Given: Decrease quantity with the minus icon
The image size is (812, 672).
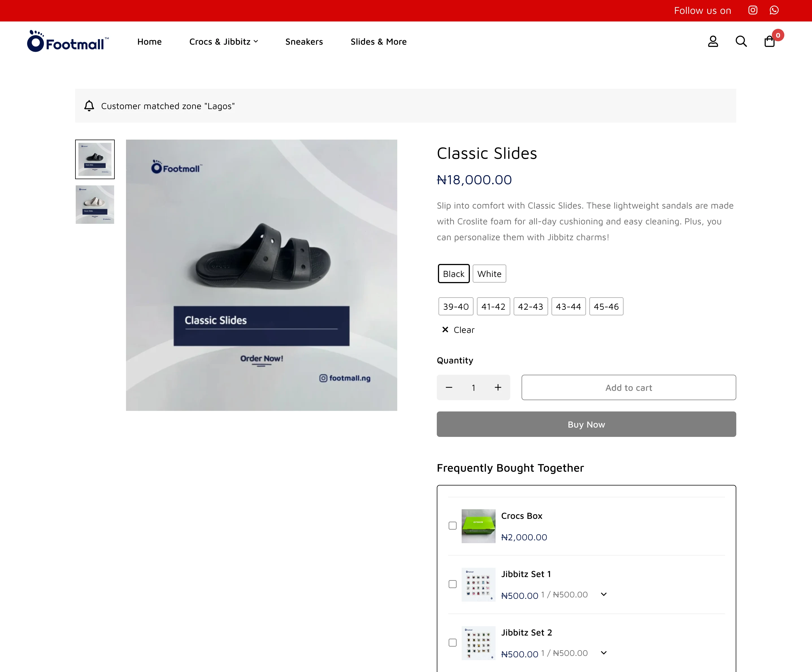Looking at the screenshot, I should [449, 387].
